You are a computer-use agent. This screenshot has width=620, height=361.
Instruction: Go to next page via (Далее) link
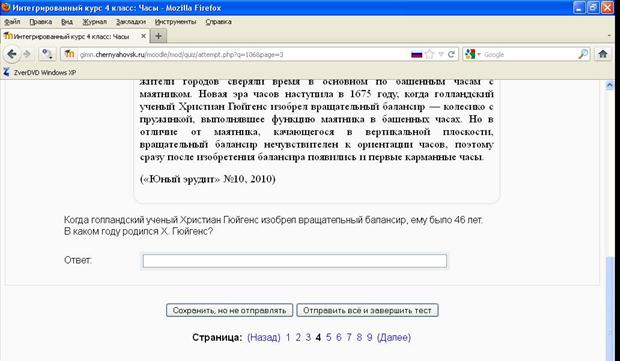(394, 337)
